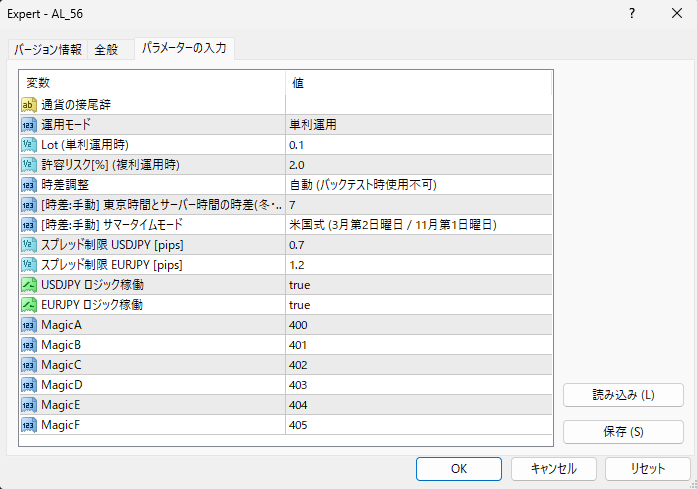This screenshot has width=697, height=489.
Task: Click the icon beside 通貨の接尾辞
Action: (29, 104)
